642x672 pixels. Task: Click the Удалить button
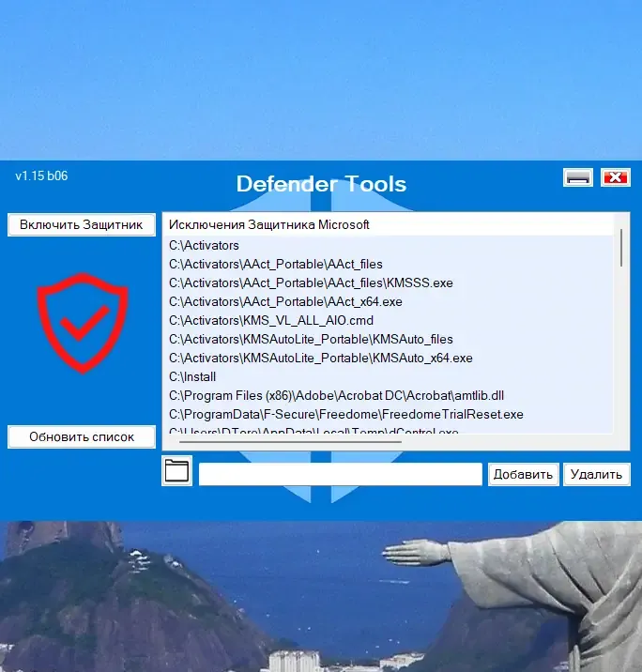tap(597, 474)
